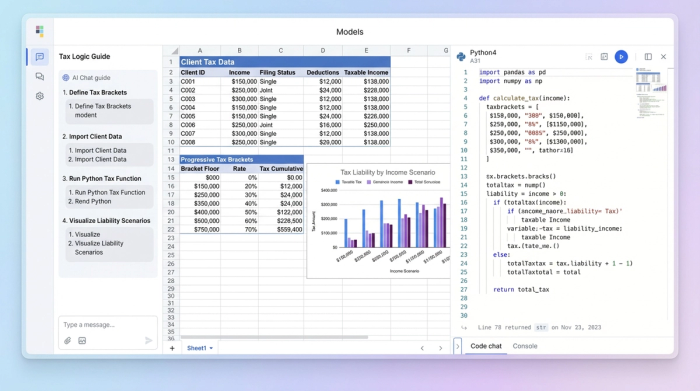Open the conversations sidebar icon
The image size is (700, 391).
coord(40,76)
